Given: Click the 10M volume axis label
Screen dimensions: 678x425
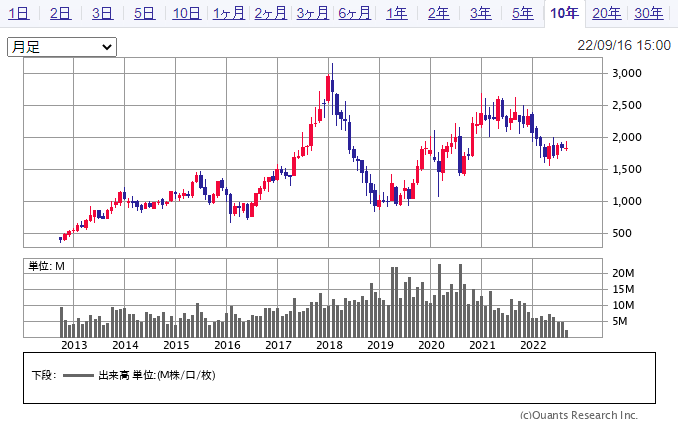Looking at the screenshot, I should (x=623, y=305).
